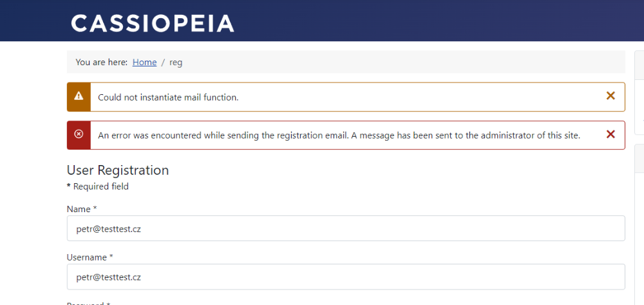Close the registration email error alert
Viewport: 644px width, 305px height.
pos(611,134)
